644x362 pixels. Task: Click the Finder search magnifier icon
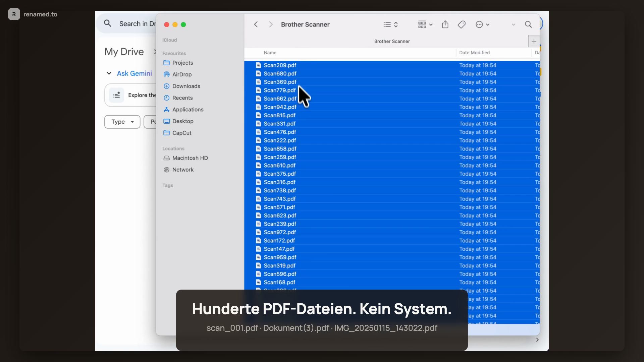tap(528, 24)
